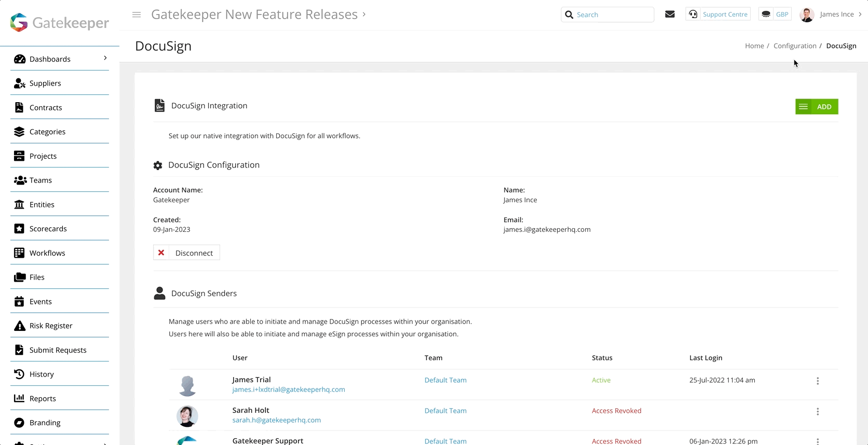Viewport: 868px width, 445px height.
Task: Focus the Search input field
Action: pos(607,15)
